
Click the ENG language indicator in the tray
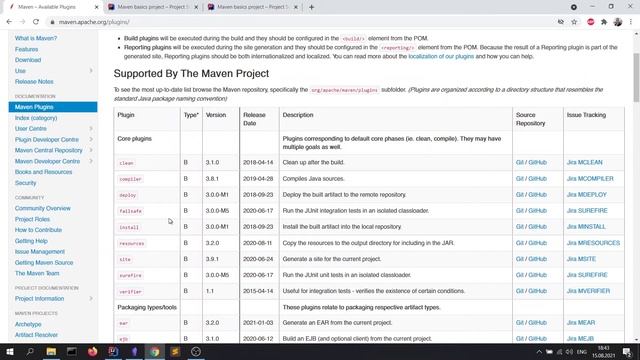(x=582, y=352)
